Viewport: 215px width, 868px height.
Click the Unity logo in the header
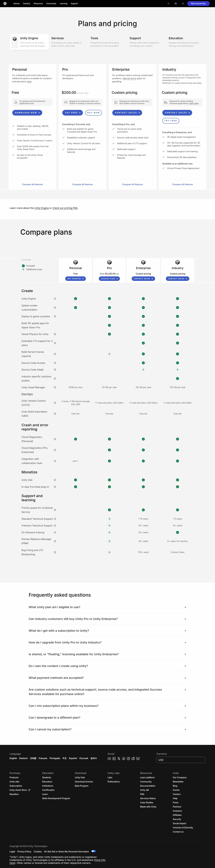(x=5, y=4)
